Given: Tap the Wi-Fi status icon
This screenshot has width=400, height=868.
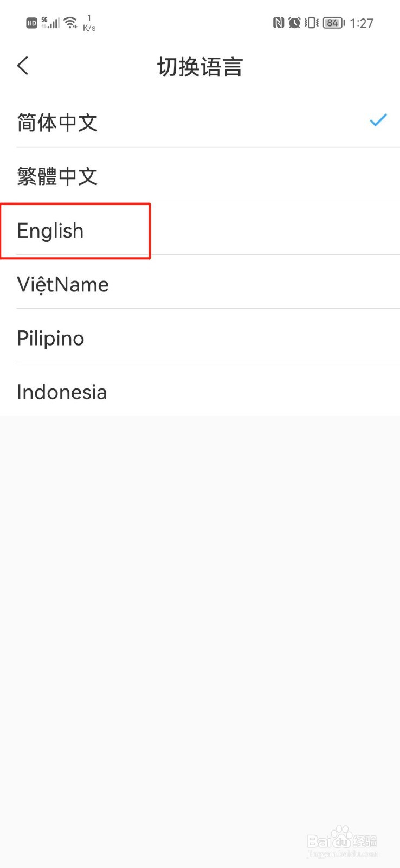Looking at the screenshot, I should pos(70,23).
